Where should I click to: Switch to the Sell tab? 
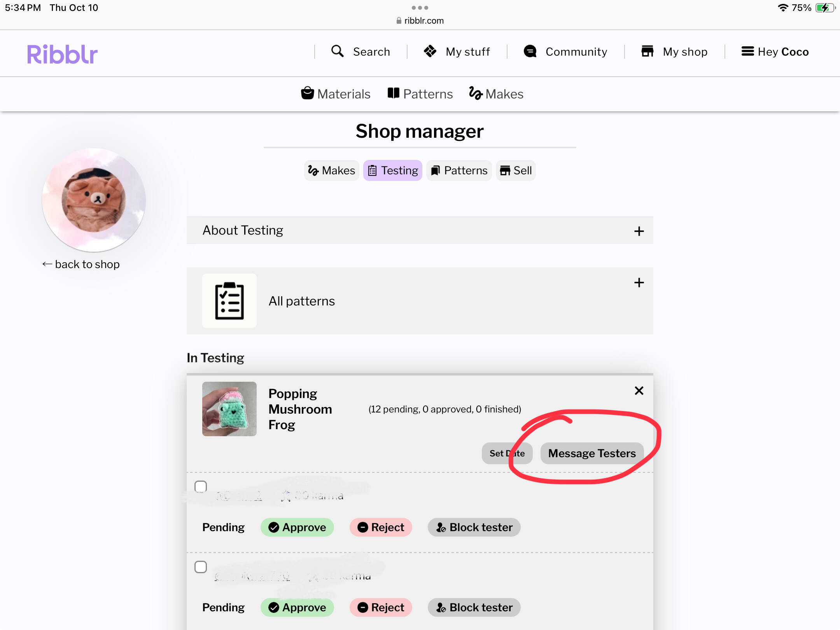(x=516, y=170)
